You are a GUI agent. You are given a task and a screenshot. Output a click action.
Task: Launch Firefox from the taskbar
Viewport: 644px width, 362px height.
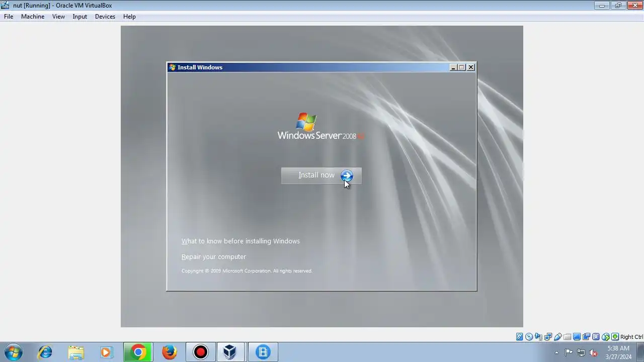pos(170,352)
